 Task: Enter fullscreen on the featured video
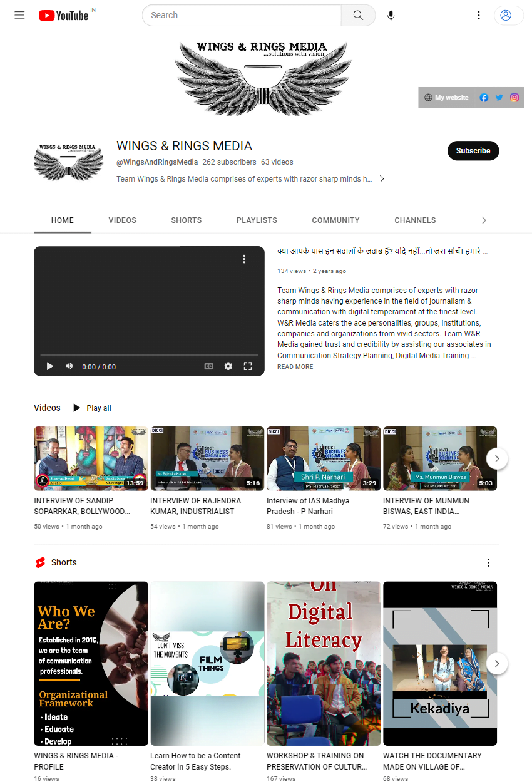pyautogui.click(x=248, y=366)
